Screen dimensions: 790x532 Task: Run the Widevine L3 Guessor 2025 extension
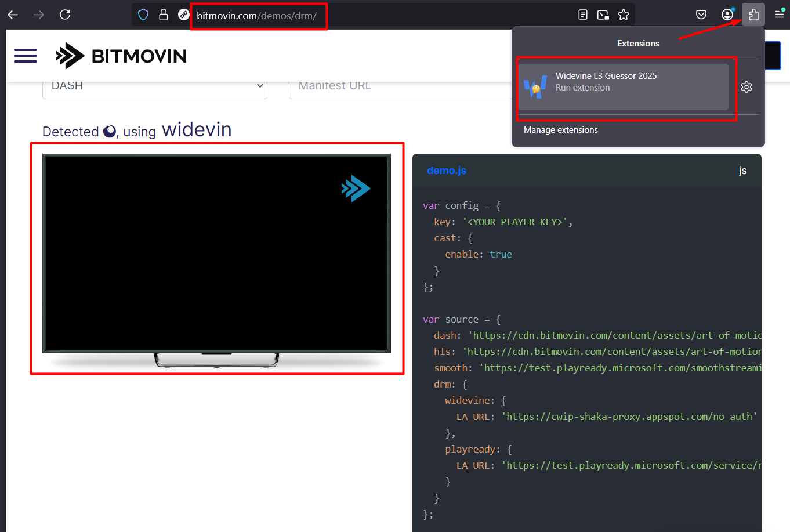[624, 87]
